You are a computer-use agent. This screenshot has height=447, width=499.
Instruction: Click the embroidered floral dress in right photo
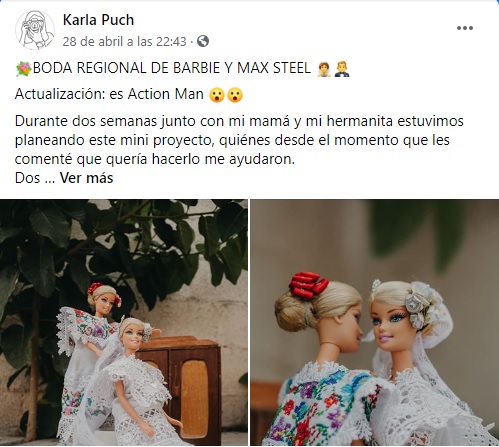click(325, 406)
